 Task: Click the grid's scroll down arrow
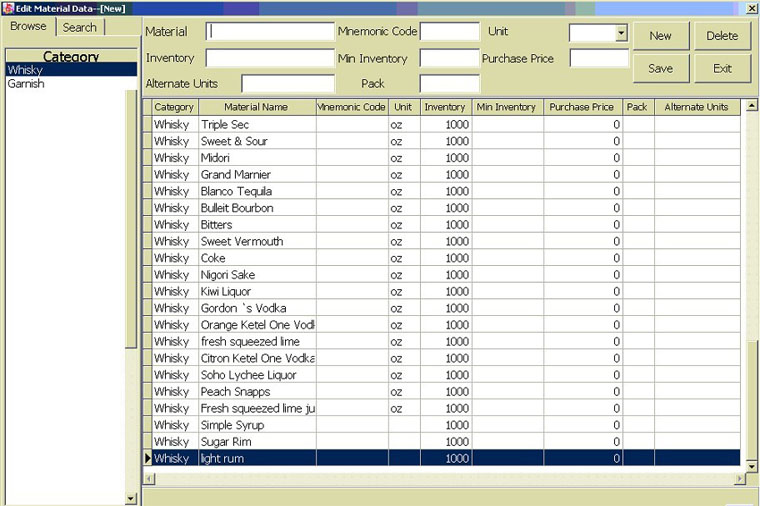click(752, 466)
